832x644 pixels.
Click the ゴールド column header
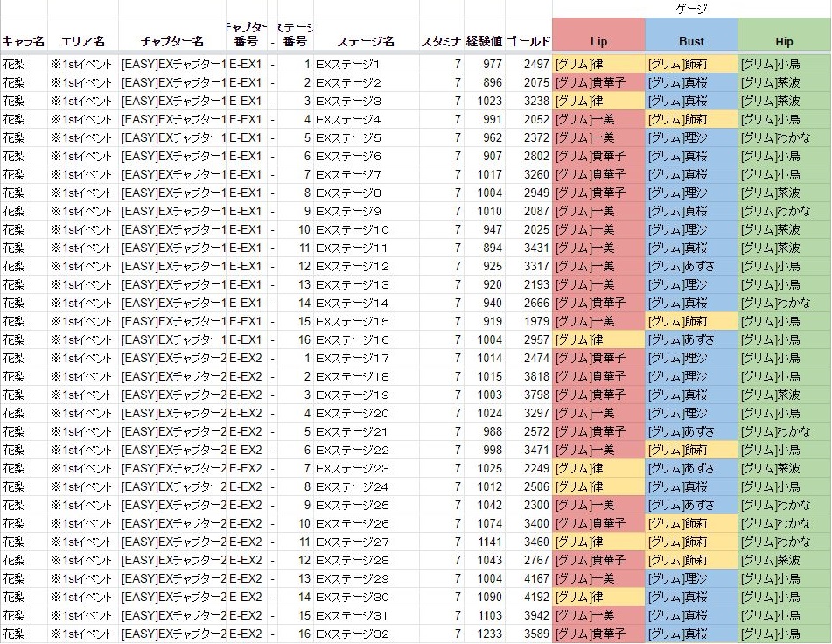coord(528,41)
